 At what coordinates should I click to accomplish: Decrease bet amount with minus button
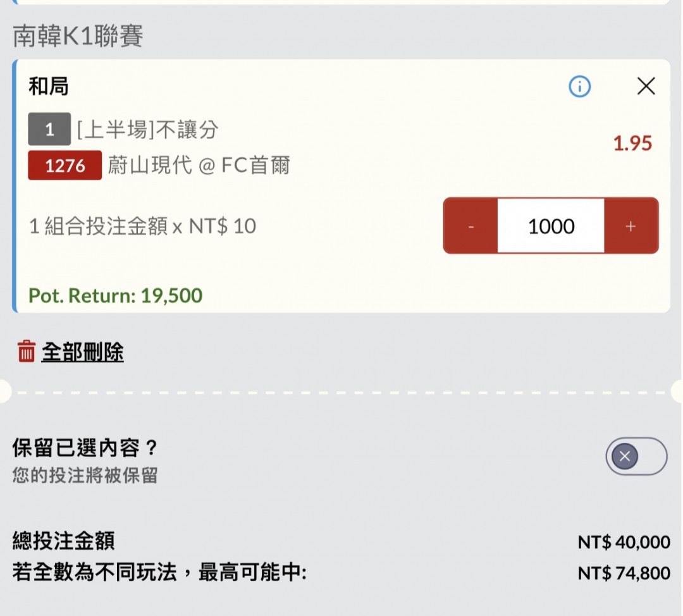point(471,226)
